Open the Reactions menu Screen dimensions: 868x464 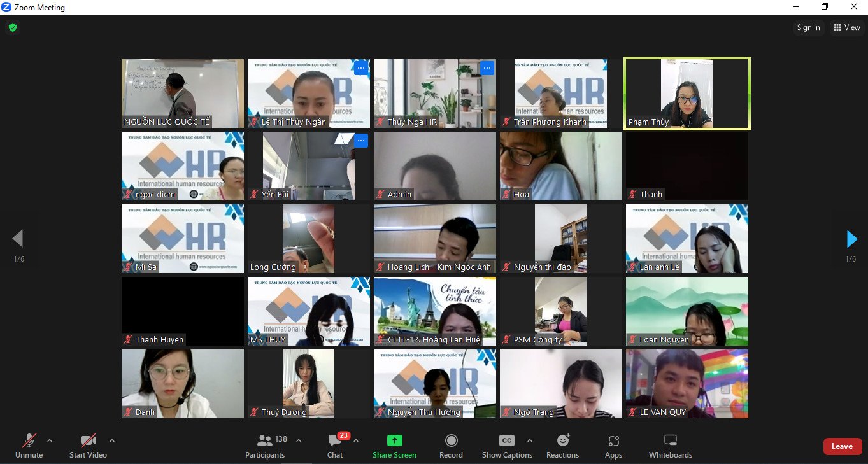pyautogui.click(x=562, y=446)
